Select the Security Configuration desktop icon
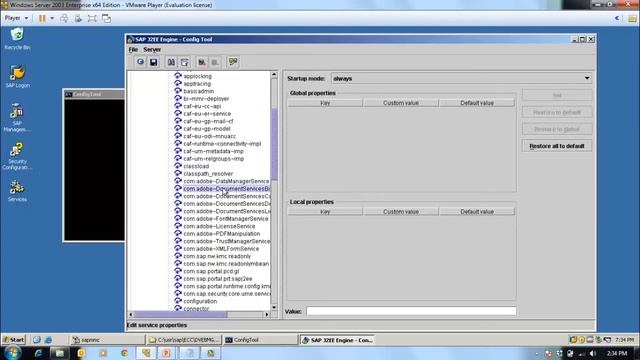This screenshot has height=360, width=640. tap(17, 156)
